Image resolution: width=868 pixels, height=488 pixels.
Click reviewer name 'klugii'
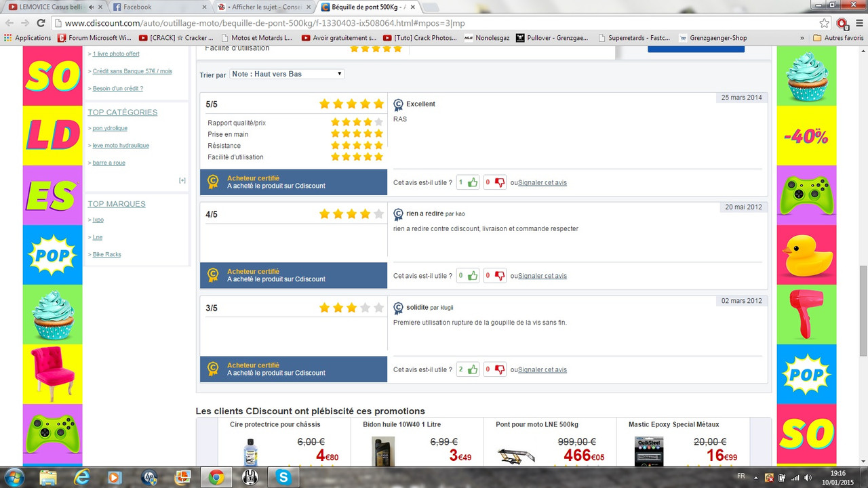447,308
